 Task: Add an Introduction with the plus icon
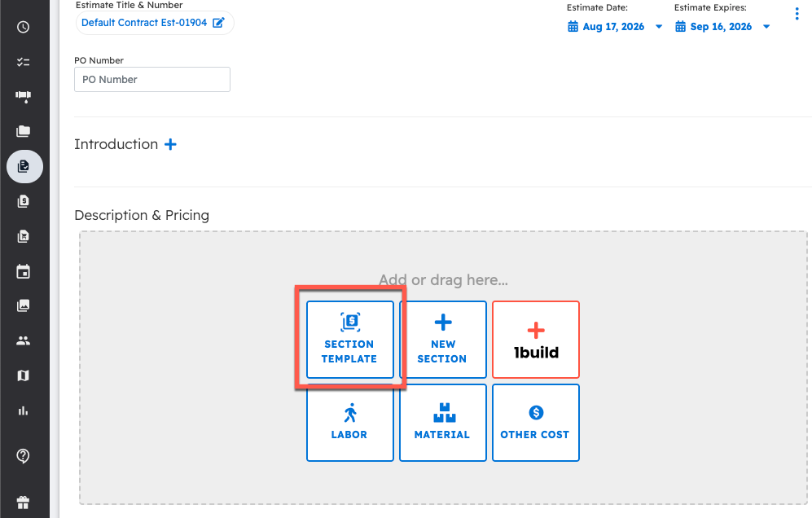point(170,144)
